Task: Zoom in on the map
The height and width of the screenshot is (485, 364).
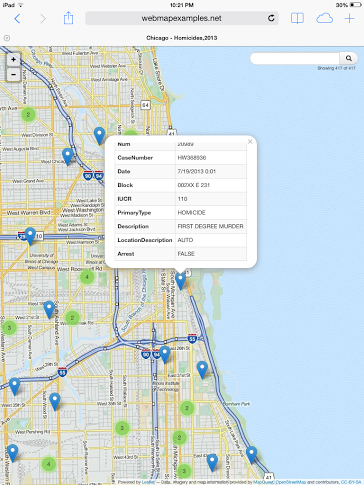Action: click(13, 60)
